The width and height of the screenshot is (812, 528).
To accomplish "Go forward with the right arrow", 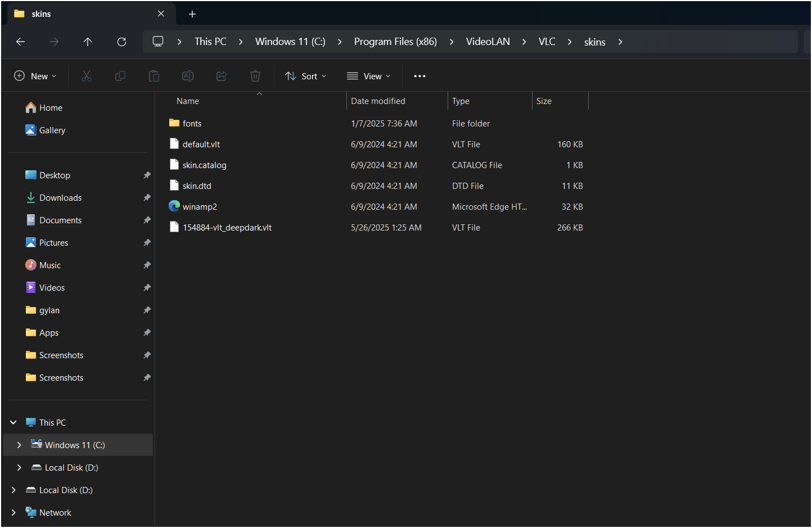I will click(x=54, y=42).
